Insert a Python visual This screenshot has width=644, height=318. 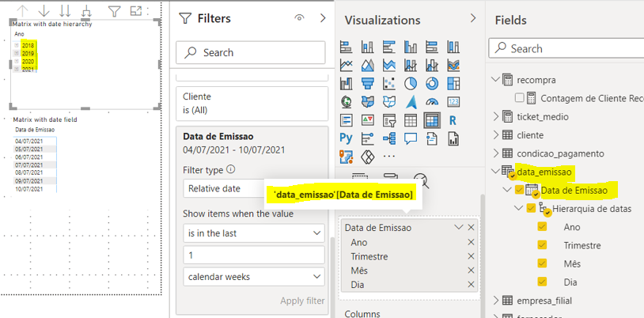click(x=347, y=138)
